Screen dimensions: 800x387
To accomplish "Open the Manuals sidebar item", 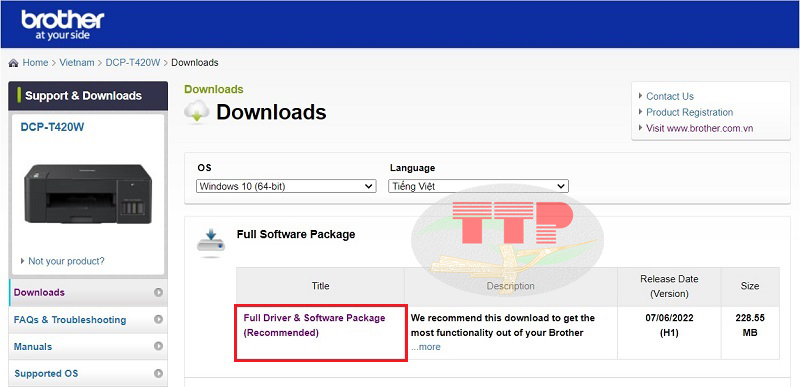I will (33, 347).
